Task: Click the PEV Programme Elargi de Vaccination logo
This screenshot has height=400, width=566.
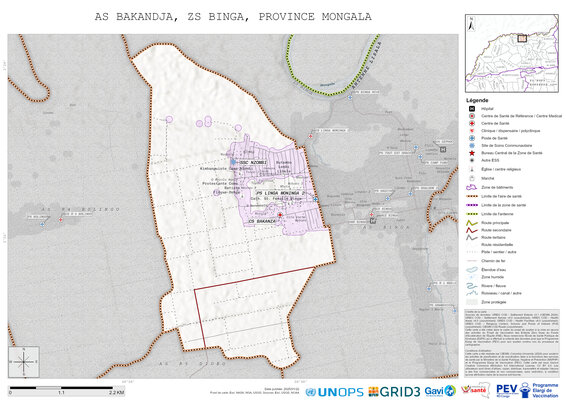Action: [528, 390]
